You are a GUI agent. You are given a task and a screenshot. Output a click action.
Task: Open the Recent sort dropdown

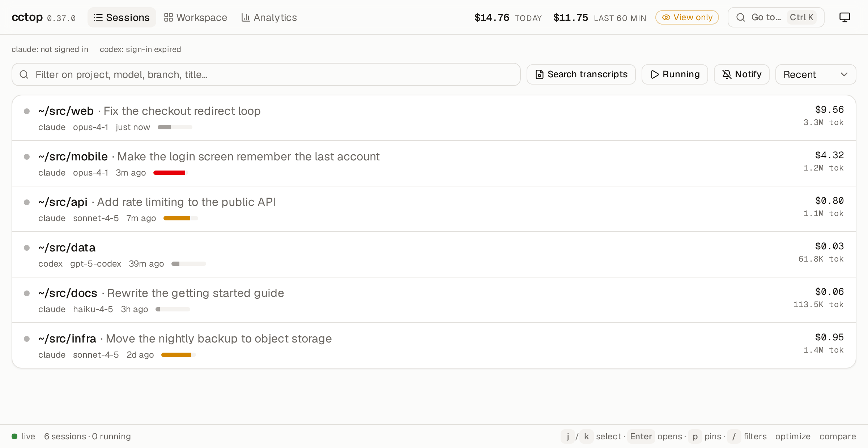[x=816, y=74]
